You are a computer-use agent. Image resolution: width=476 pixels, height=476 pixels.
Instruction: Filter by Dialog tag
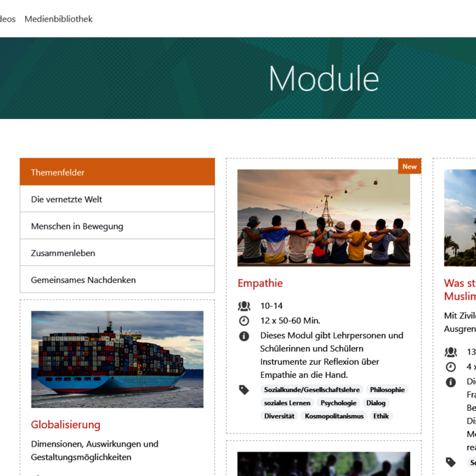[376, 402]
